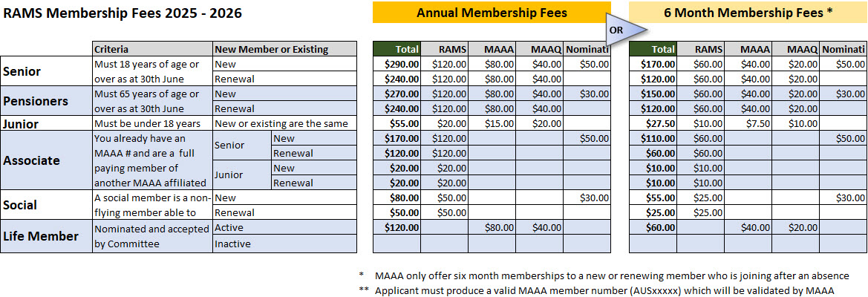Image resolution: width=868 pixels, height=297 pixels.
Task: Select the Annual Membership Fees header
Action: pyautogui.click(x=492, y=13)
